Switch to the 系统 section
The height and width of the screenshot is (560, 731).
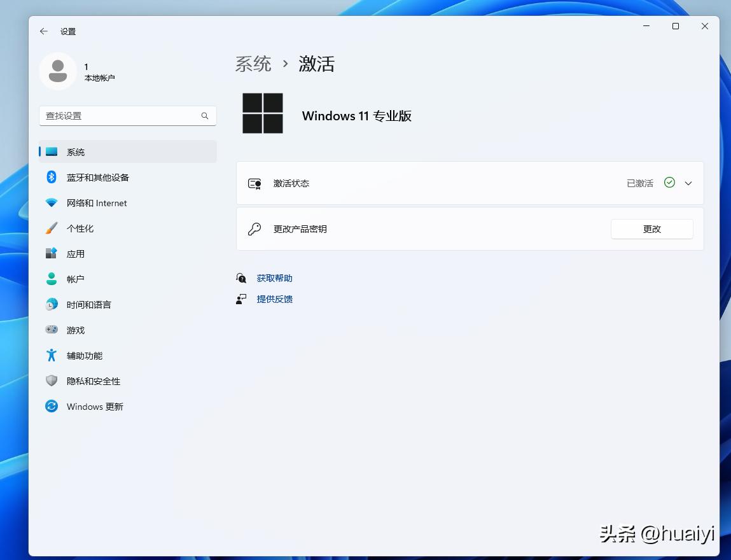tap(76, 151)
